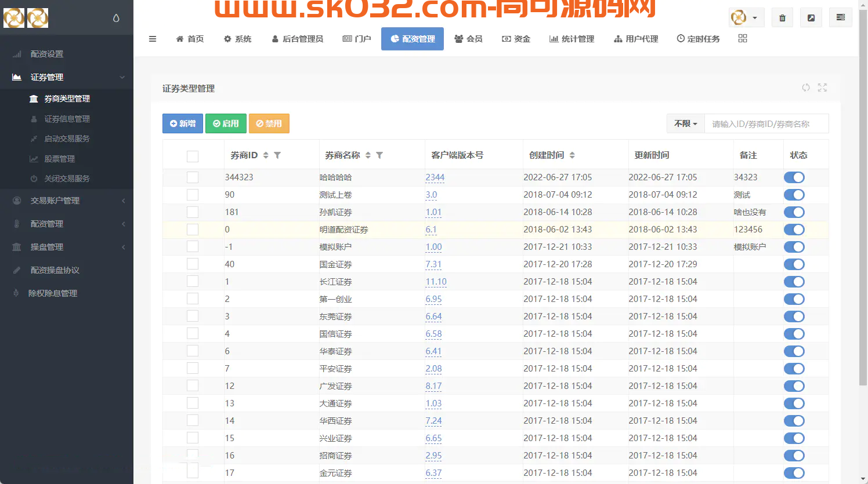Sort the 券商ID column

[x=266, y=155]
